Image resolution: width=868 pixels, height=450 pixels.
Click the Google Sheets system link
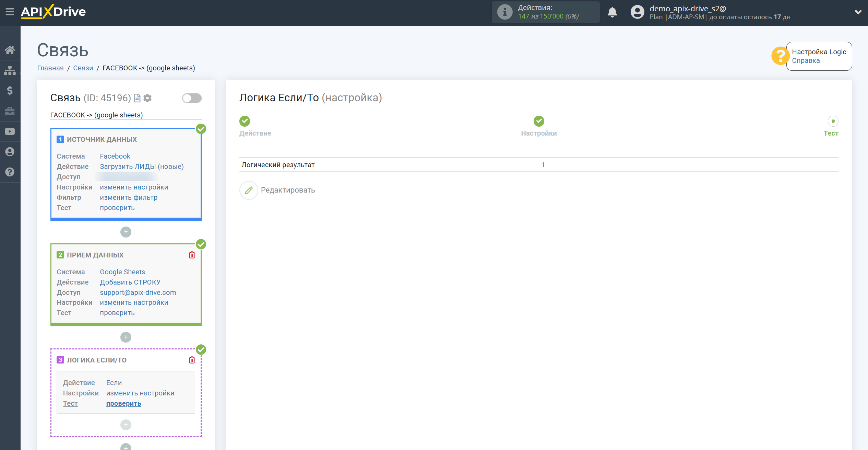pos(122,272)
